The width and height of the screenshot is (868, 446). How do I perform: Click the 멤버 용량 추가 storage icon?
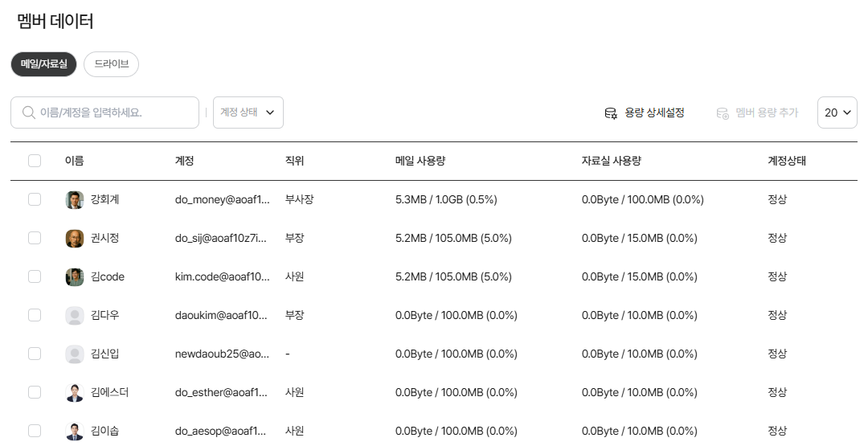[x=723, y=113]
